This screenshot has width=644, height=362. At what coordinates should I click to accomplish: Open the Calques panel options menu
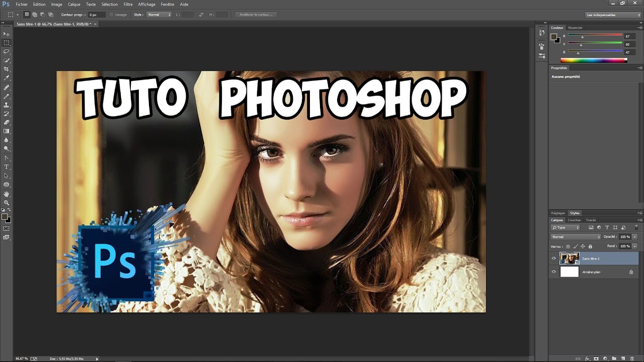pyautogui.click(x=640, y=220)
